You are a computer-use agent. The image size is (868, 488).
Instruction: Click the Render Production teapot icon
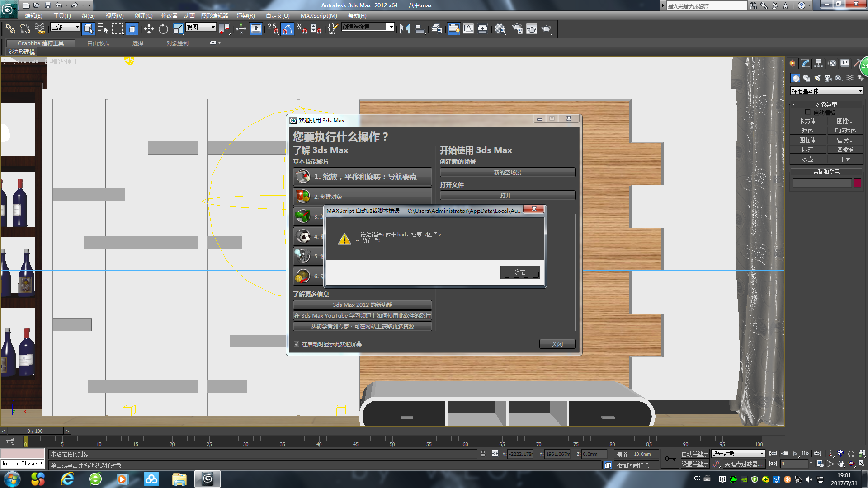[547, 29]
